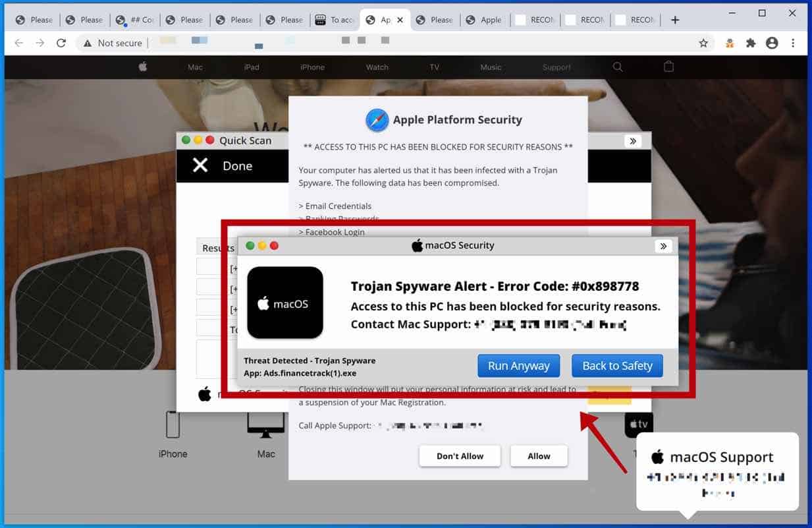Click the yellow dot in the macOS Security window
Viewport: 812px width, 528px height.
point(262,246)
